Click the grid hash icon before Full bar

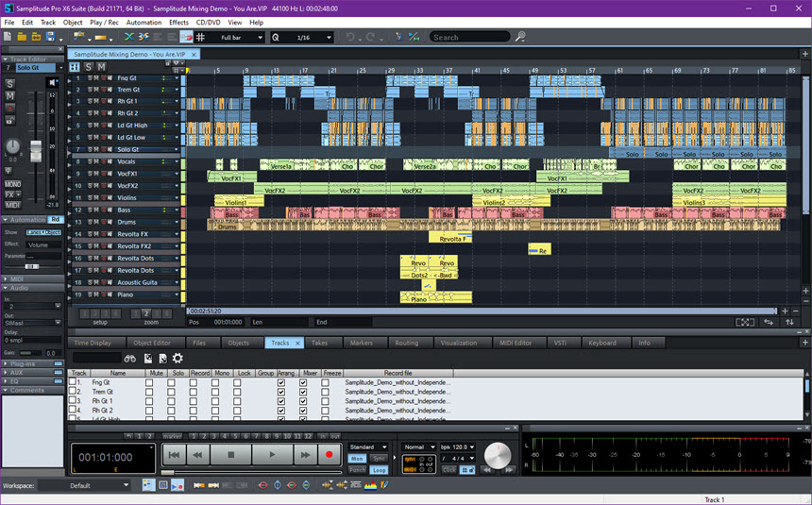pyautogui.click(x=200, y=37)
